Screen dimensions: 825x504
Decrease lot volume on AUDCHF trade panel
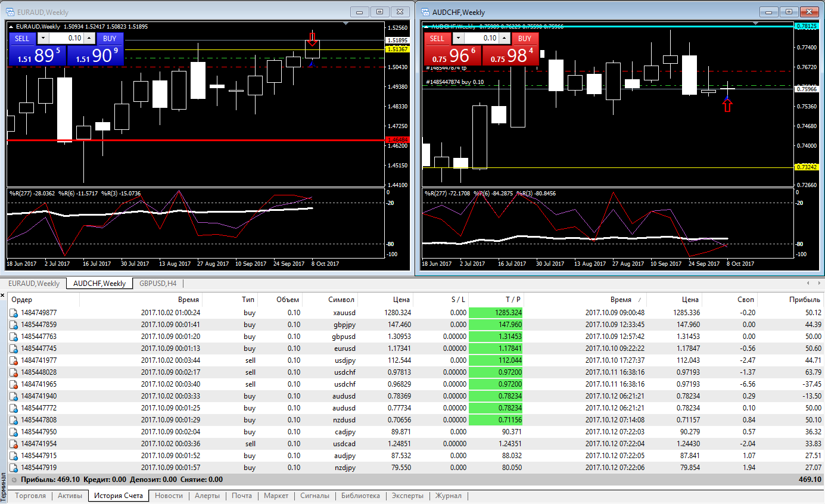pos(457,38)
